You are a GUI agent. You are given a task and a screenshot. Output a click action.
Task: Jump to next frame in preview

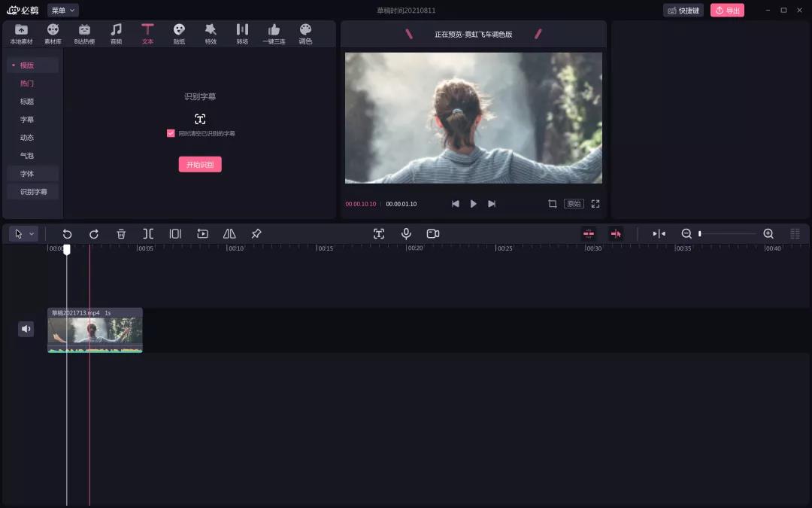pos(492,204)
